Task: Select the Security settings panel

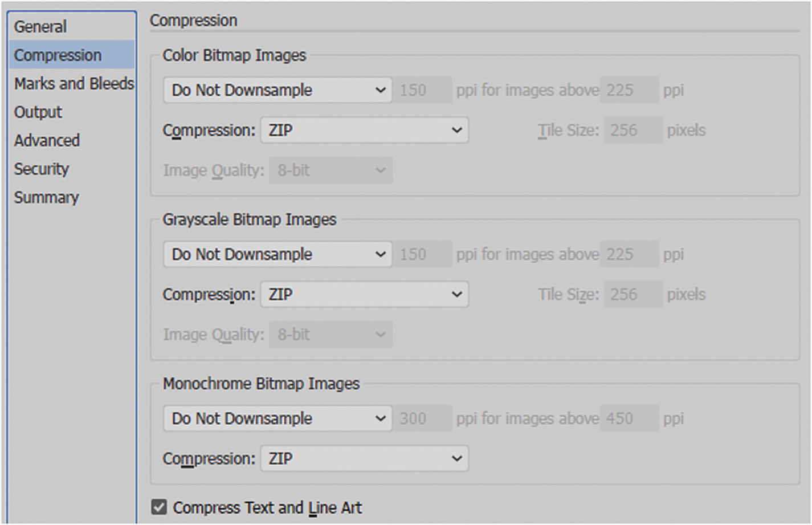Action: [x=41, y=169]
